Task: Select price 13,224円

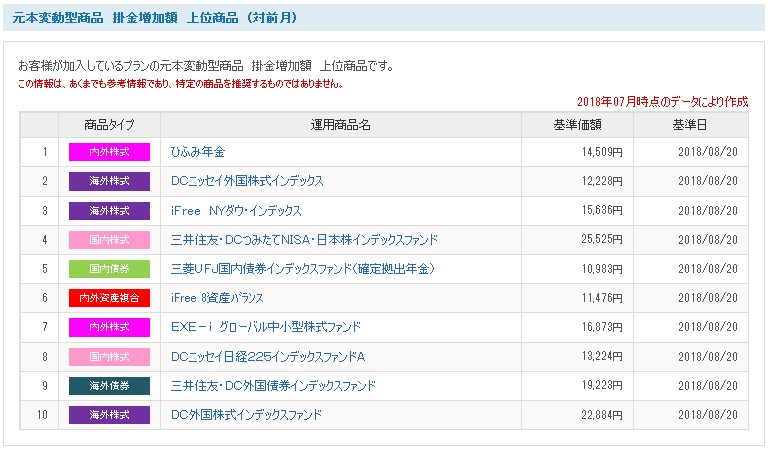Action: point(602,356)
